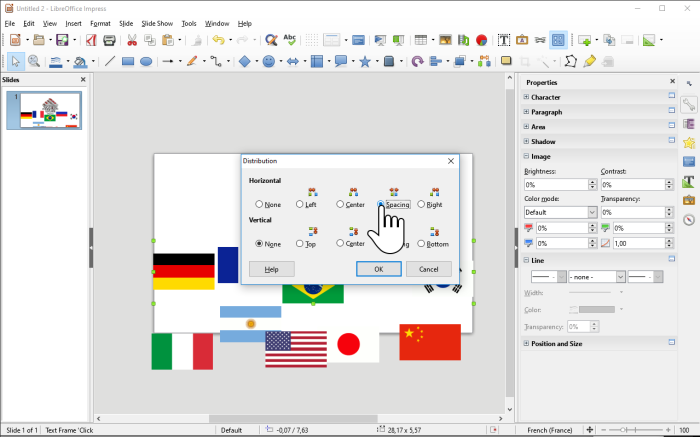The height and width of the screenshot is (437, 700).
Task: Click the smiley Symbol Shapes tool
Action: coord(268,62)
